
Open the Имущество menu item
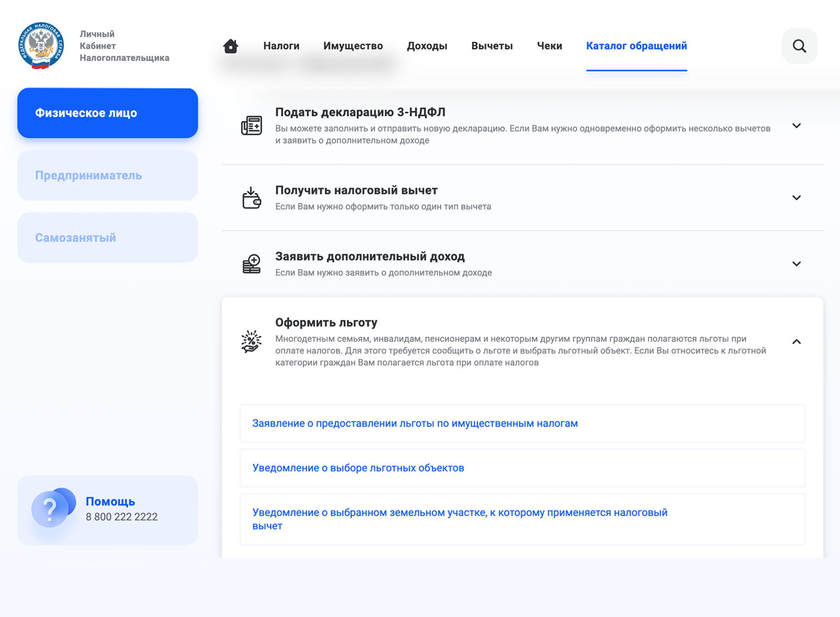(353, 46)
